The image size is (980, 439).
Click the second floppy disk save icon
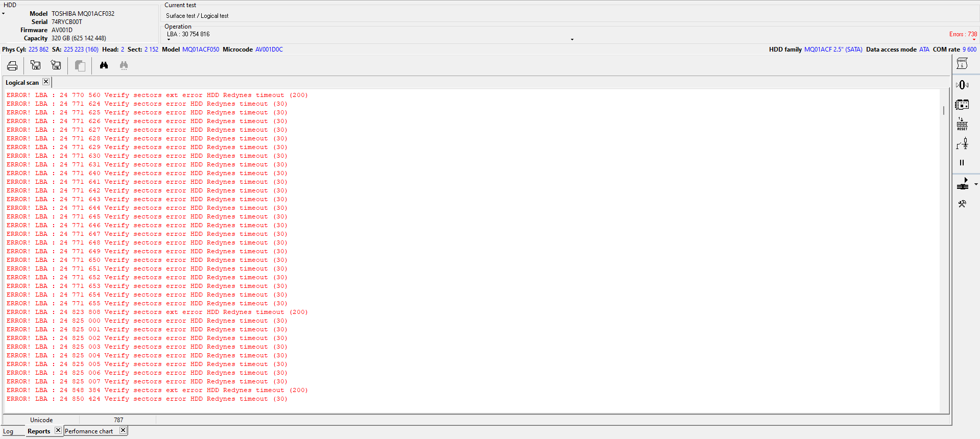56,65
